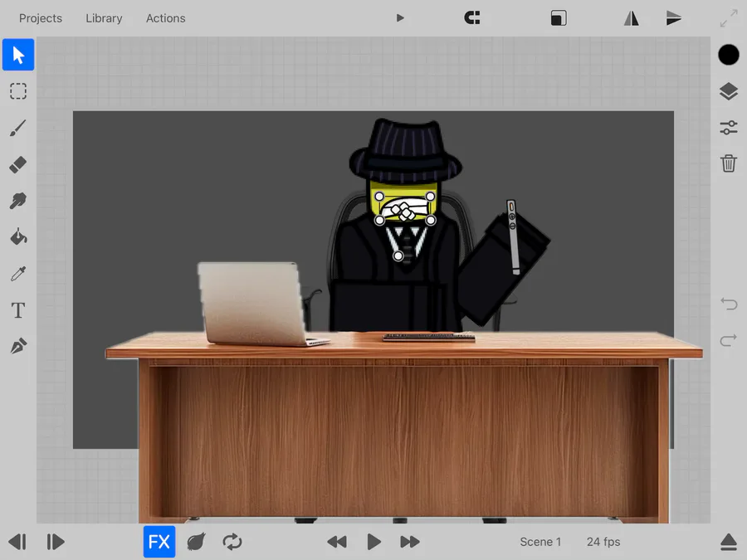
Task: Toggle the FX button
Action: click(x=159, y=542)
